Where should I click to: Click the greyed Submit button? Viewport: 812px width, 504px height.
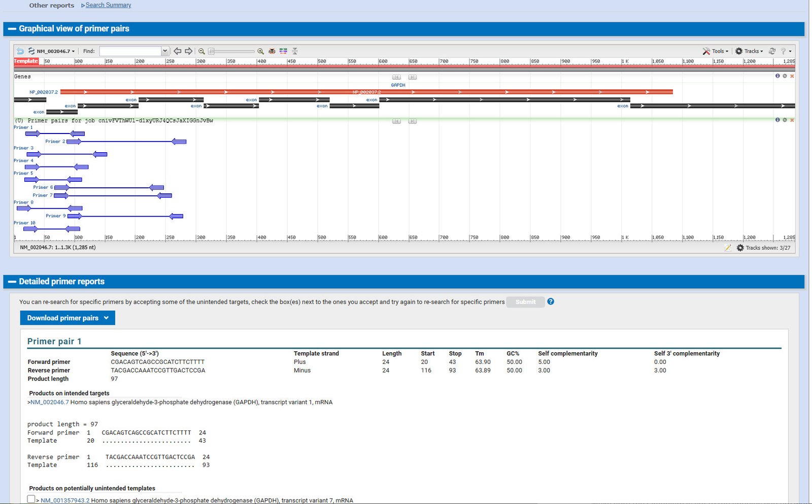[525, 302]
